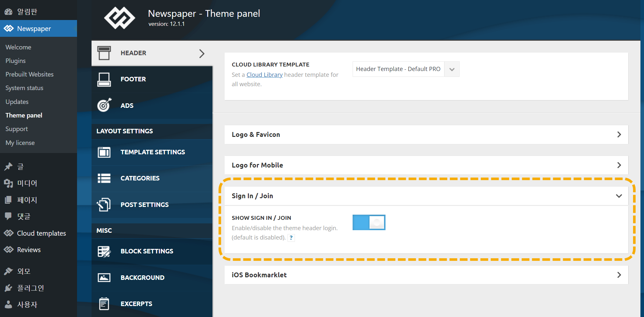Go to the Welcome submenu page
The width and height of the screenshot is (644, 317).
pos(18,47)
